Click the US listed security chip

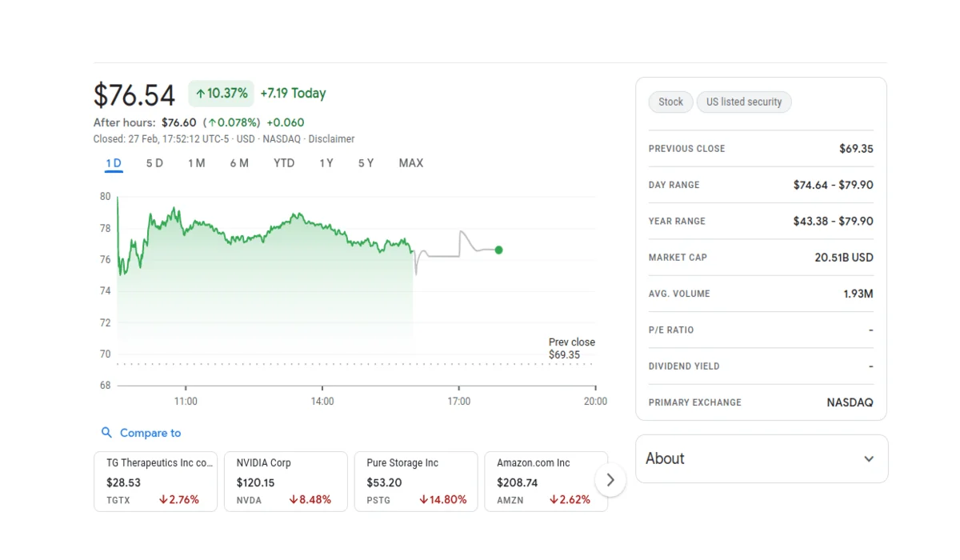(744, 102)
